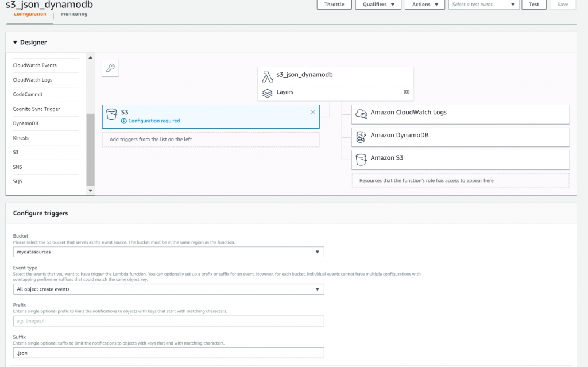Select the Layers row
The width and height of the screenshot is (588, 367).
(x=335, y=92)
